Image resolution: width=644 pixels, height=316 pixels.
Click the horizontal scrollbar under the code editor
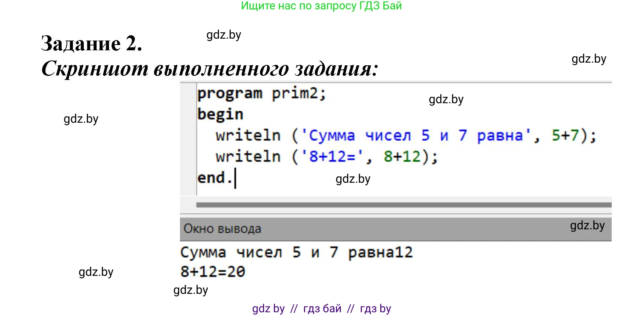403,205
